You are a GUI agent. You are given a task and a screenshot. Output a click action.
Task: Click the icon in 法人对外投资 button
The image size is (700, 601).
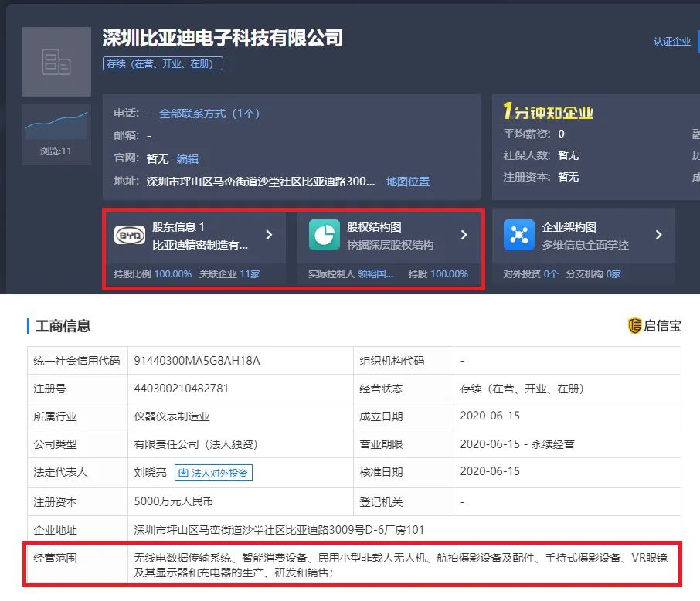coord(183,473)
